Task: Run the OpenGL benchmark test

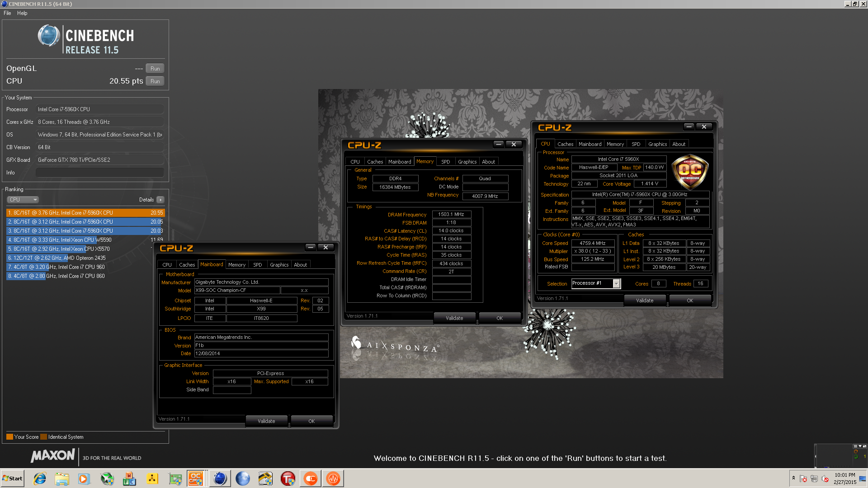Action: point(155,69)
